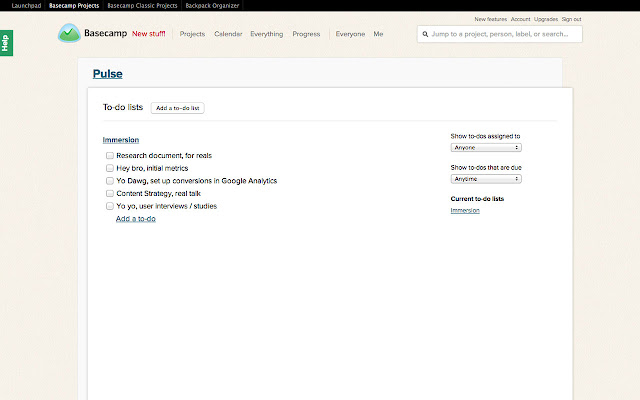Click the 'Add a to-do' link
640x400 pixels.
click(x=136, y=219)
